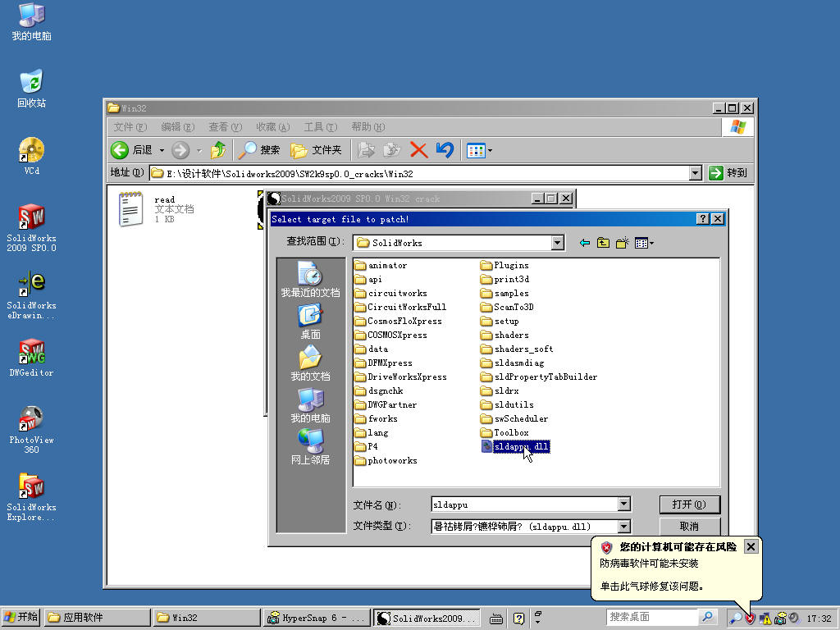This screenshot has width=840, height=630.
Task: Click the Go button next to address bar
Action: point(728,173)
